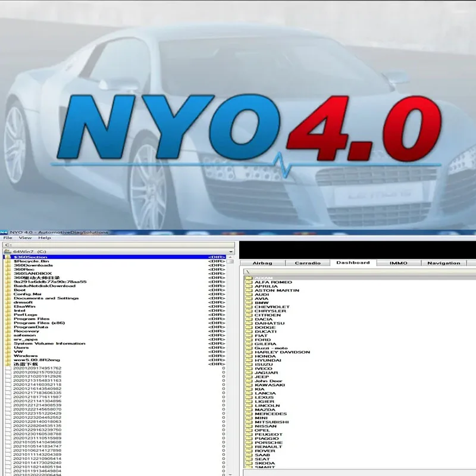
Task: Click the left panel scrollbar up arrow
Action: (230, 257)
